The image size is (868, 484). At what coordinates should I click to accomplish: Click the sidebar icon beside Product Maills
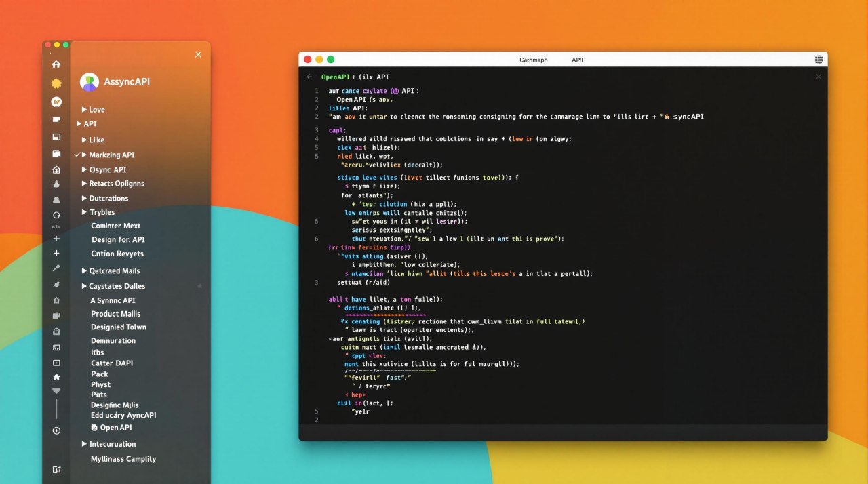56,315
